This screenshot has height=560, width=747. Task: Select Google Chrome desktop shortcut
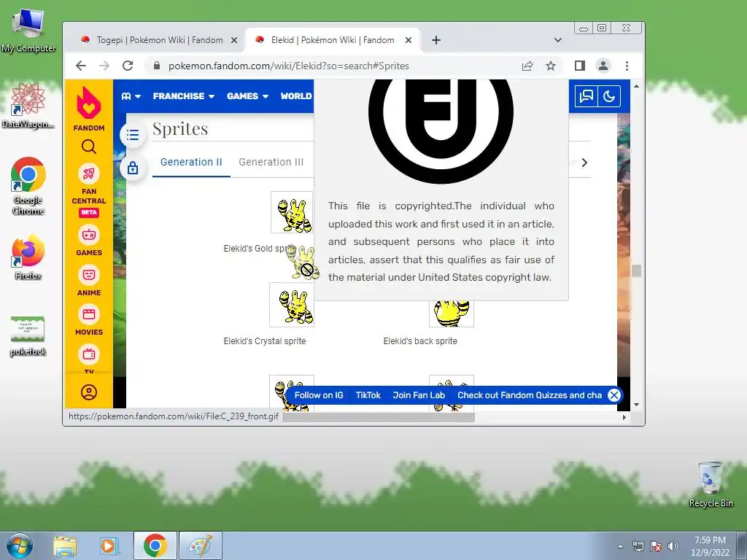click(x=28, y=186)
